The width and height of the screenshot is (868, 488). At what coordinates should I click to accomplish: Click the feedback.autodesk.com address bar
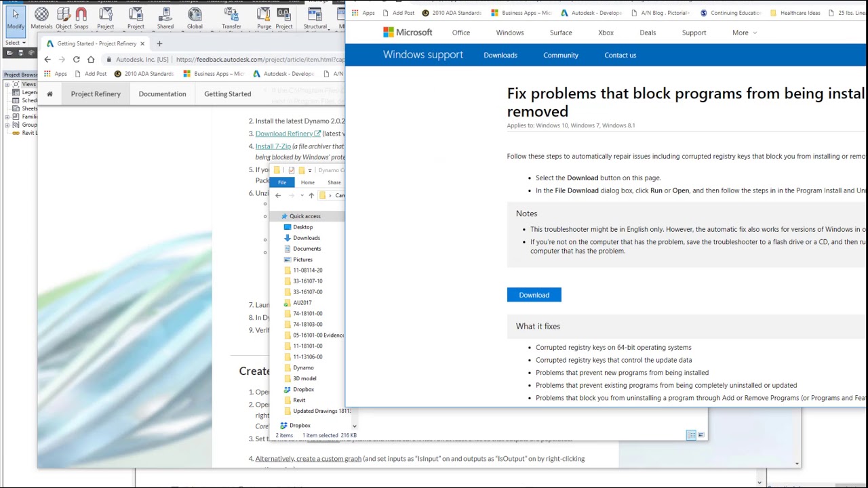pyautogui.click(x=224, y=60)
